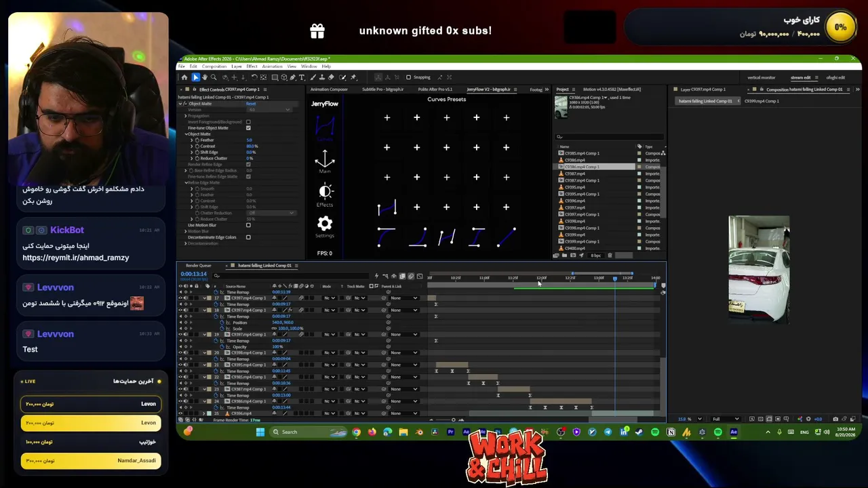Click the Project panel search field
The image size is (868, 488).
[x=609, y=137]
